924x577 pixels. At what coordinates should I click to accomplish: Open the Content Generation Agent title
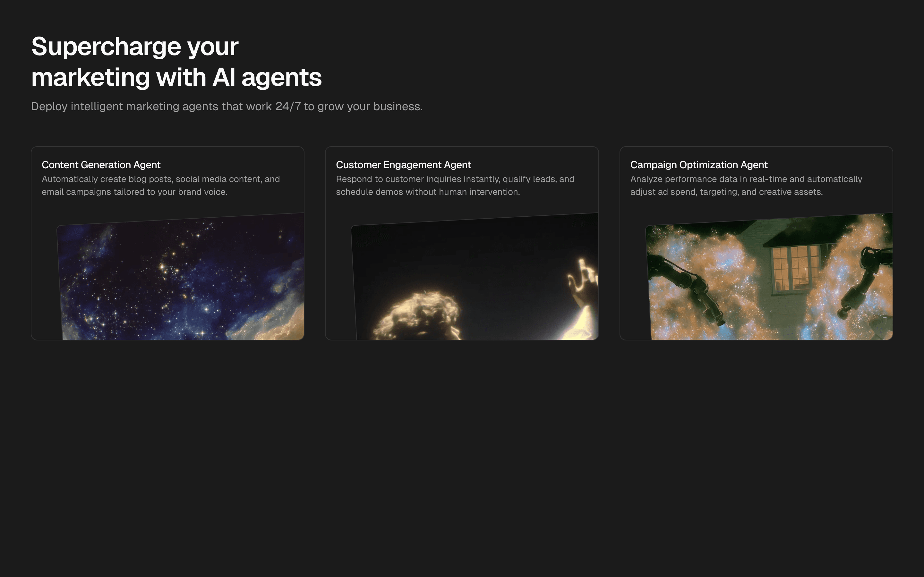tap(101, 165)
